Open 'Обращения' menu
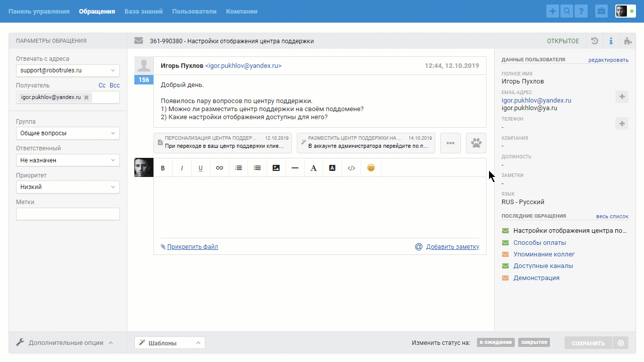 point(97,11)
